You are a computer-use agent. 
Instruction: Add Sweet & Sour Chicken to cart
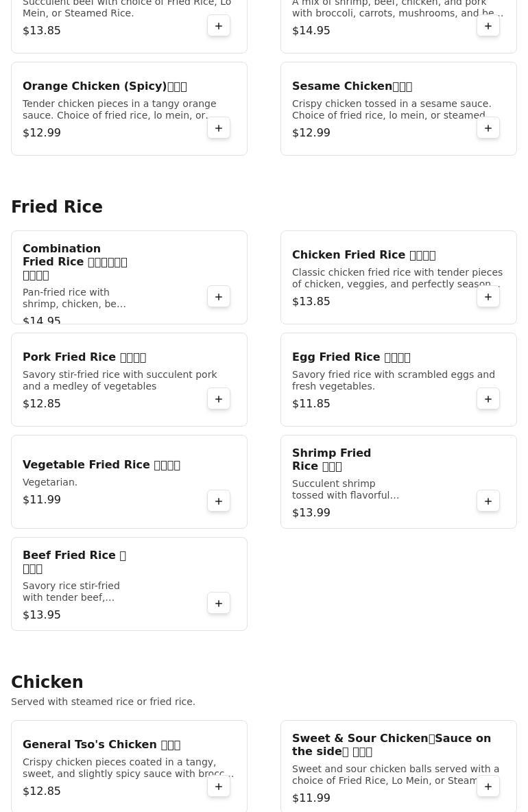488,787
